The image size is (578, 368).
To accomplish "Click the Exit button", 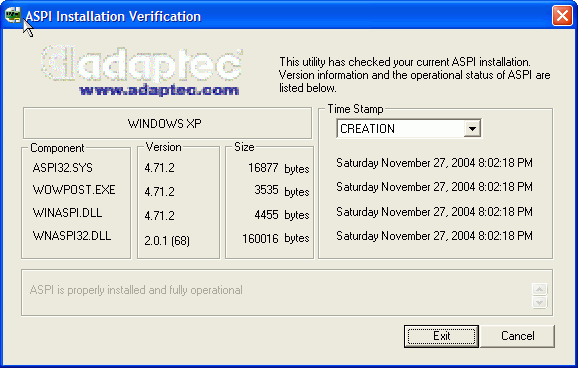I will click(x=441, y=336).
